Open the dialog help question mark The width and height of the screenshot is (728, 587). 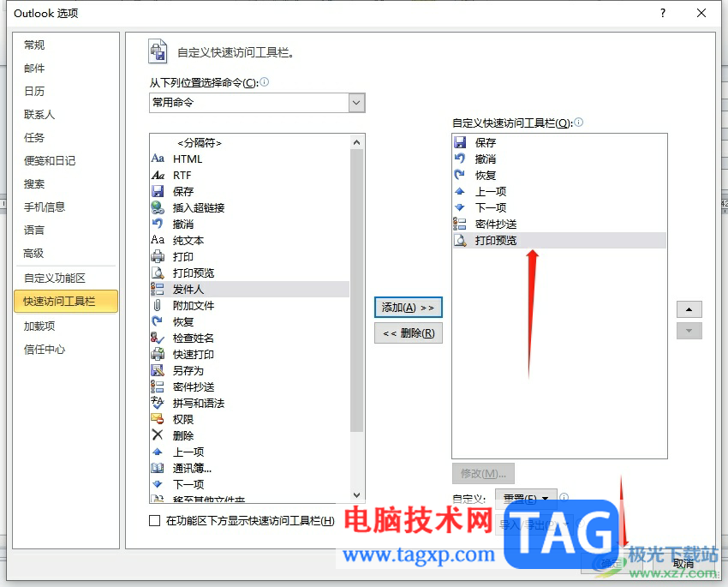[x=663, y=13]
